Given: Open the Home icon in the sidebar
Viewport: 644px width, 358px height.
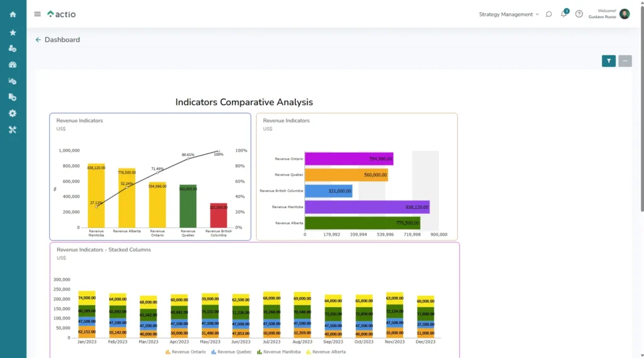Looking at the screenshot, I should [13, 14].
